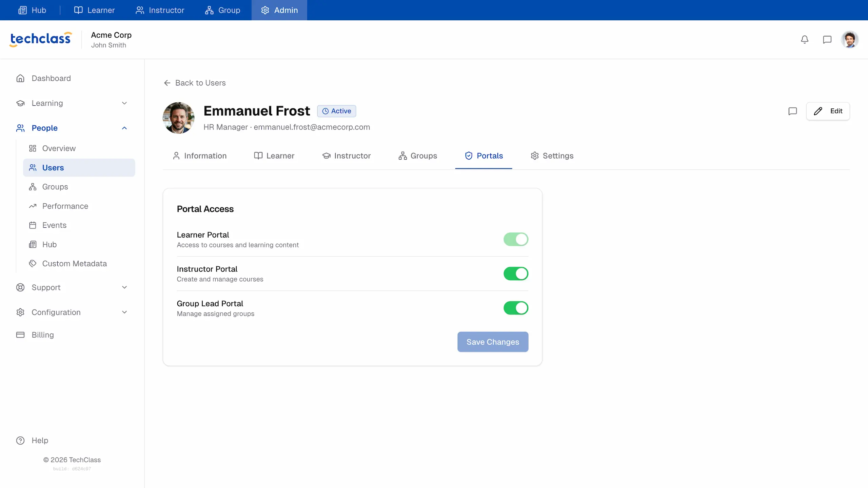Turn off Group Lead Portal toggle
Viewport: 868px width, 488px height.
click(x=515, y=308)
